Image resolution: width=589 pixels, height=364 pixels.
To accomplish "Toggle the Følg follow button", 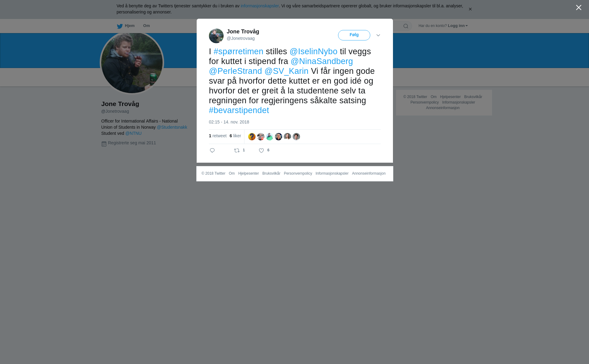I will 354,35.
